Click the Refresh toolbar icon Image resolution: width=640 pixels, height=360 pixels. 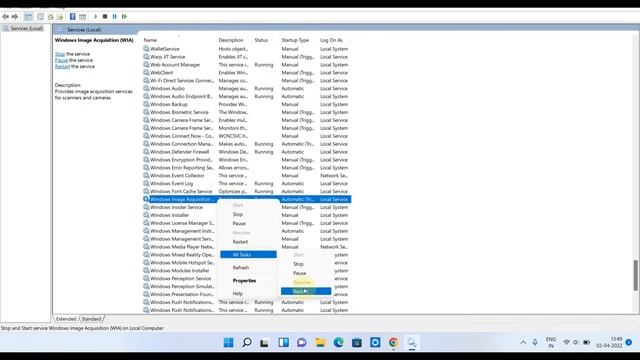tap(51, 17)
